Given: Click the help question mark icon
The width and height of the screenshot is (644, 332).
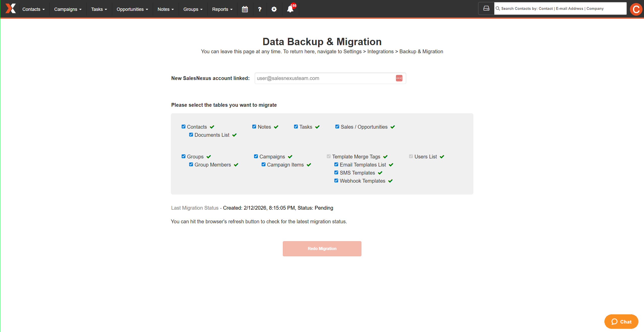Looking at the screenshot, I should (x=260, y=9).
